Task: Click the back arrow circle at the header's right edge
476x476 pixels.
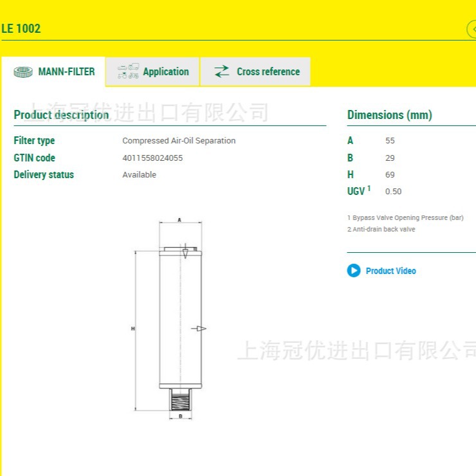Action: tap(471, 29)
